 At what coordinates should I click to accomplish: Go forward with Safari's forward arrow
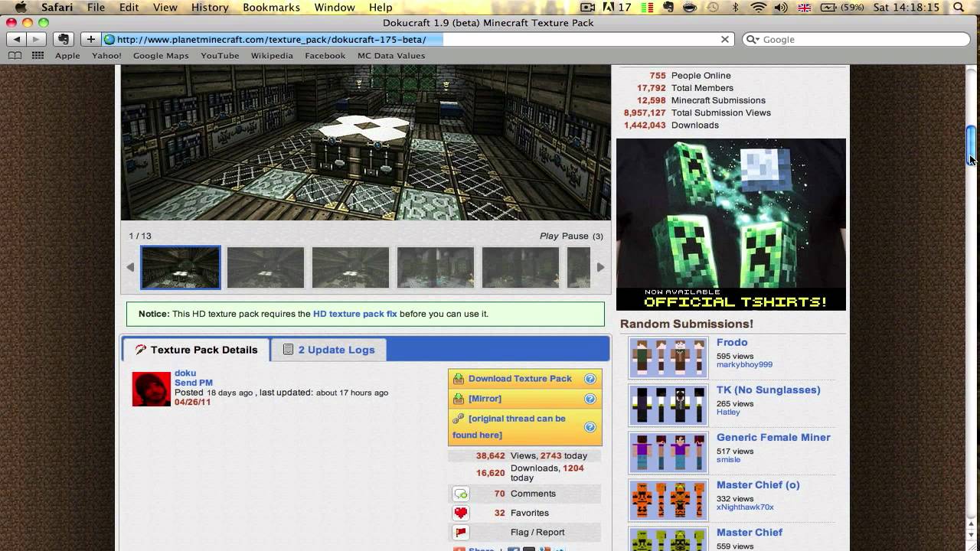tap(35, 39)
